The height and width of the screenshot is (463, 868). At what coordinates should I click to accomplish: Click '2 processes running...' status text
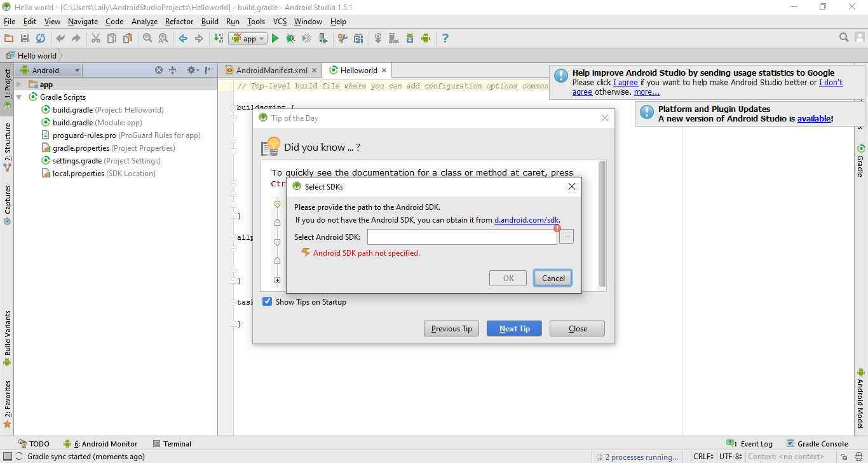[641, 457]
